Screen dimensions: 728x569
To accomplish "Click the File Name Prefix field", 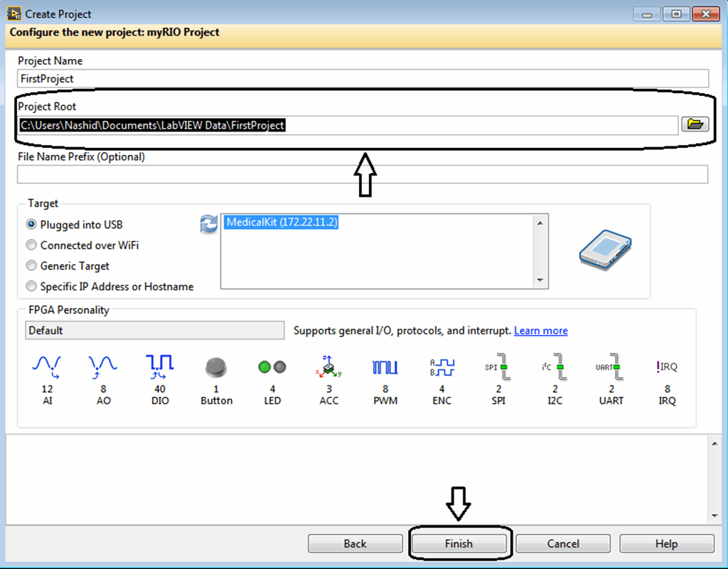I will coord(363,174).
